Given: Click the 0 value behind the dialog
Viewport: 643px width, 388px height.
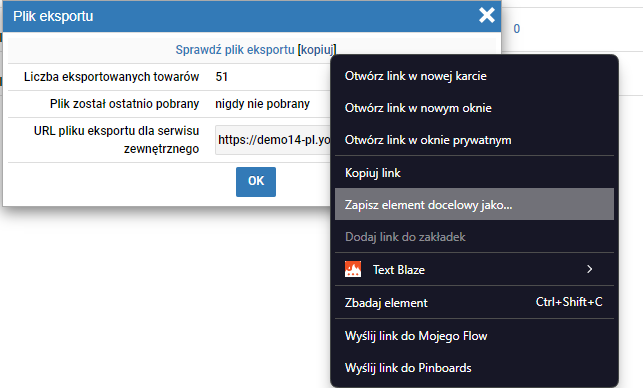Looking at the screenshot, I should (x=517, y=29).
